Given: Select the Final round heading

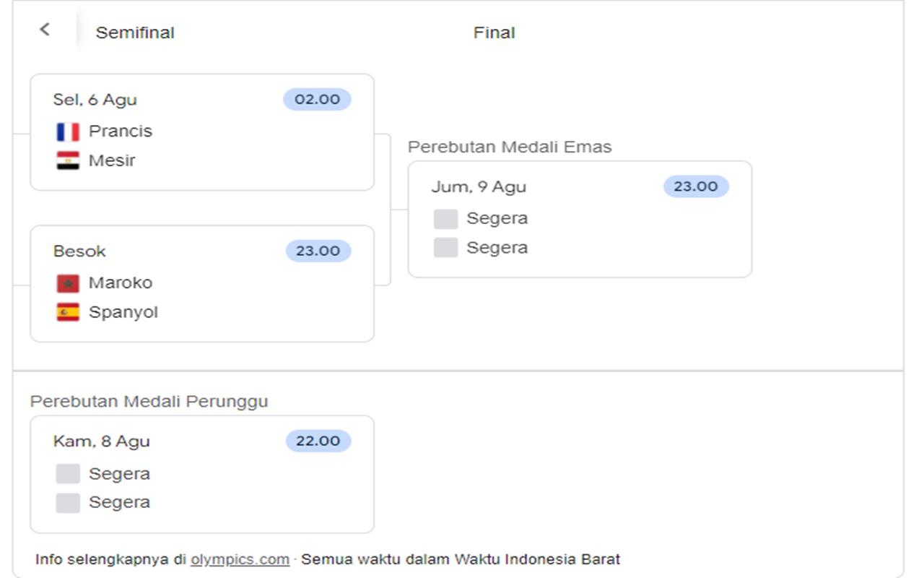Looking at the screenshot, I should (494, 33).
